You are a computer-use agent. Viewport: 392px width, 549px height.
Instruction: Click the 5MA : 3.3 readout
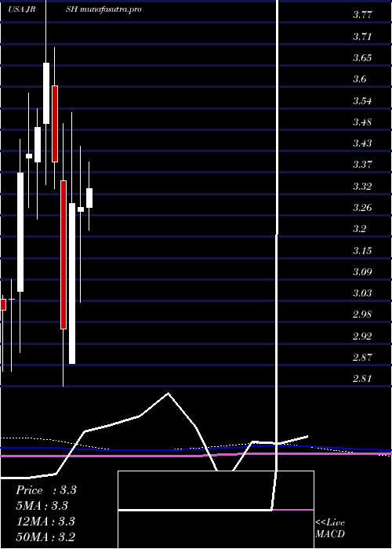pos(42,506)
